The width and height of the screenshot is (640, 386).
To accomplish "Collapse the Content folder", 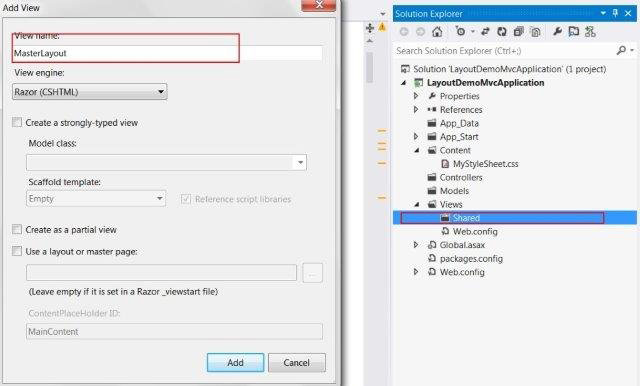I will pos(416,150).
